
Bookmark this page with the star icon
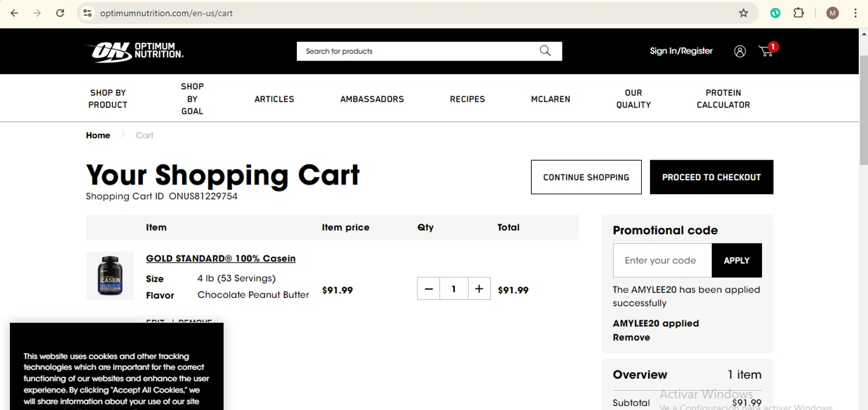tap(744, 13)
